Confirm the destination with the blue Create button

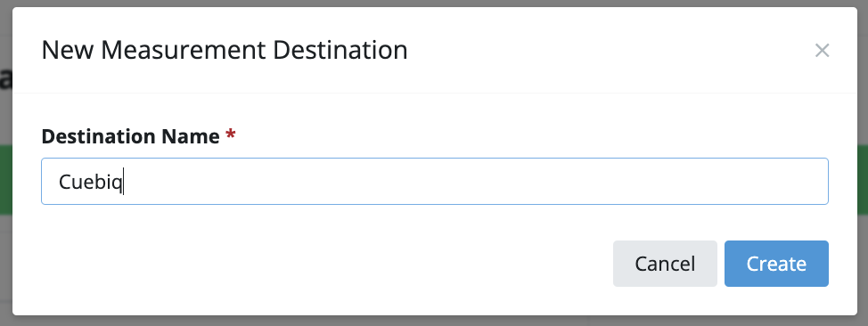tap(776, 264)
